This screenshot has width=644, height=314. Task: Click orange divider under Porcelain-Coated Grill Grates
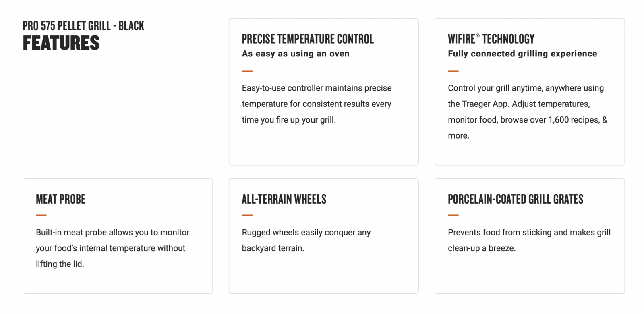coord(453,215)
